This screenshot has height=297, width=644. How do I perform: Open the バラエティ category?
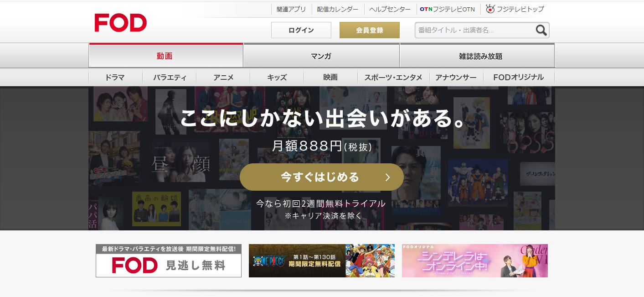click(x=170, y=78)
